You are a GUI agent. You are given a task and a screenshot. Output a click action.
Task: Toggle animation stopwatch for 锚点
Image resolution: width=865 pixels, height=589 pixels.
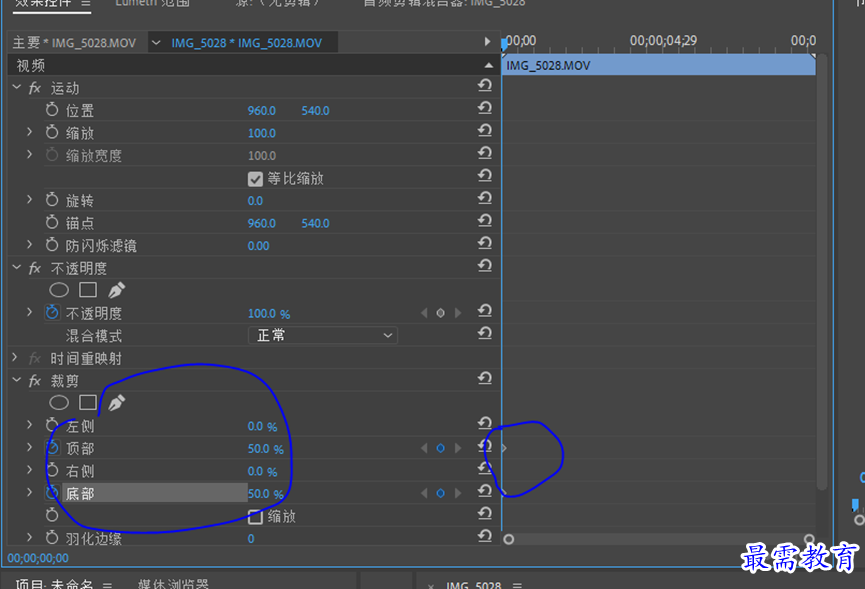click(x=52, y=222)
